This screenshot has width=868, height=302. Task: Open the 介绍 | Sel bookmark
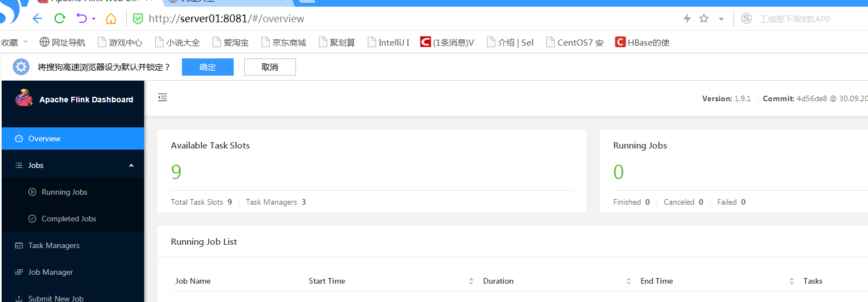[x=510, y=42]
